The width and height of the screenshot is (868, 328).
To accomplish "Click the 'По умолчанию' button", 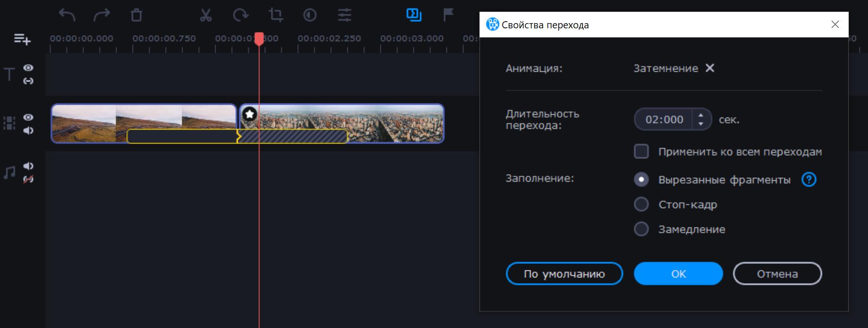I will [564, 274].
